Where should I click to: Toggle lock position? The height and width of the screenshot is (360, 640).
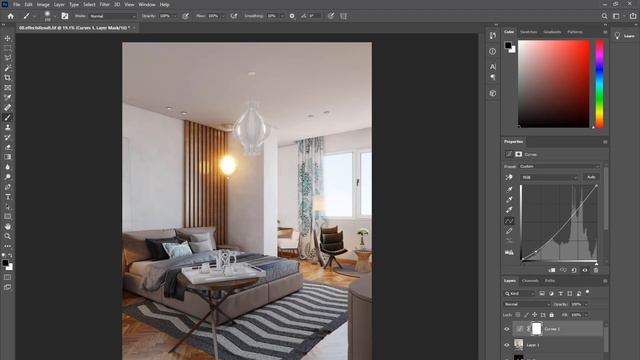coord(534,315)
